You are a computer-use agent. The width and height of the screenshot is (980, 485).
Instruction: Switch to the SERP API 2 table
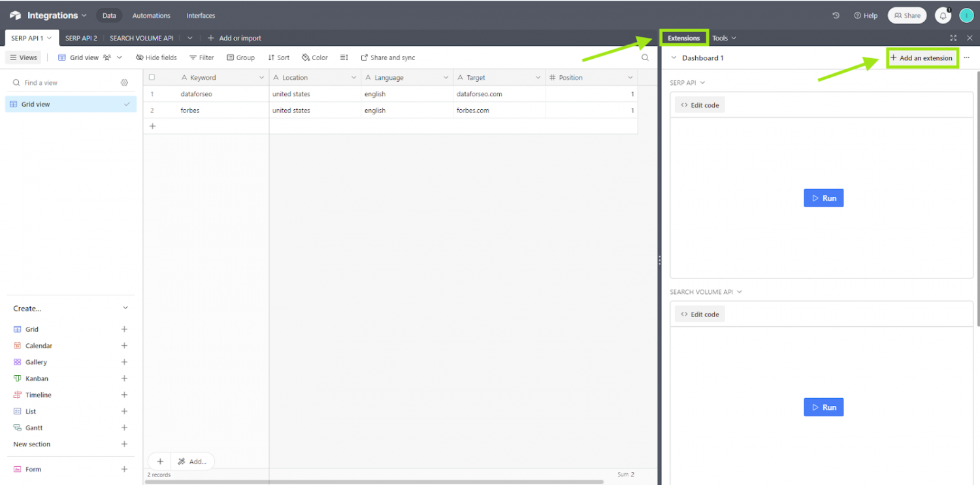[x=81, y=38]
